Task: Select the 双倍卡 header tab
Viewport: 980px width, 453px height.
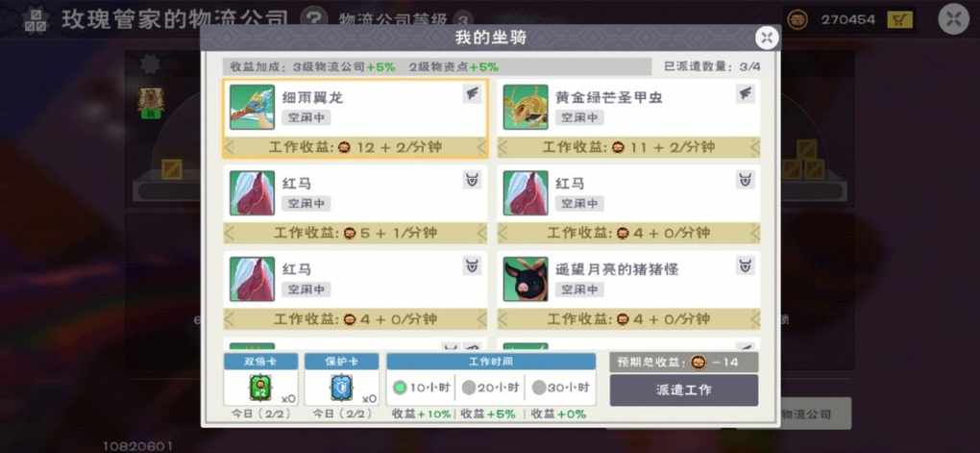Action: coord(260,361)
